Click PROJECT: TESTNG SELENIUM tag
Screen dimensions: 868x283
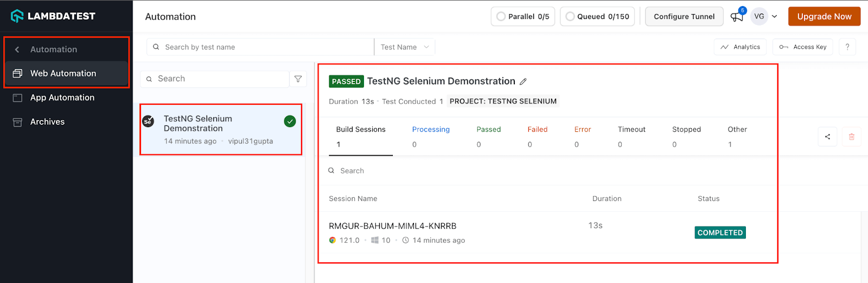(503, 101)
